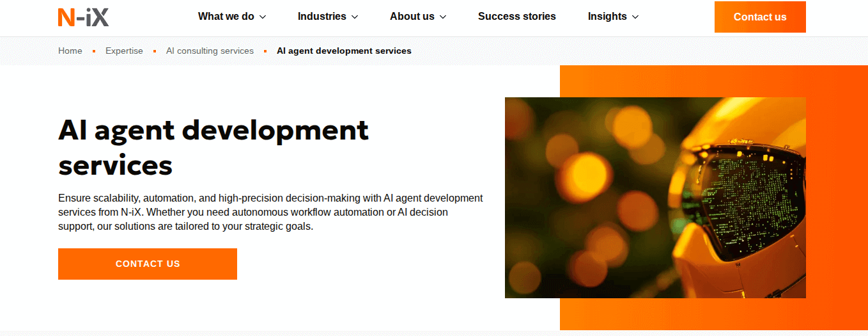Click the N-iX logo
This screenshot has width=868, height=336.
(83, 17)
